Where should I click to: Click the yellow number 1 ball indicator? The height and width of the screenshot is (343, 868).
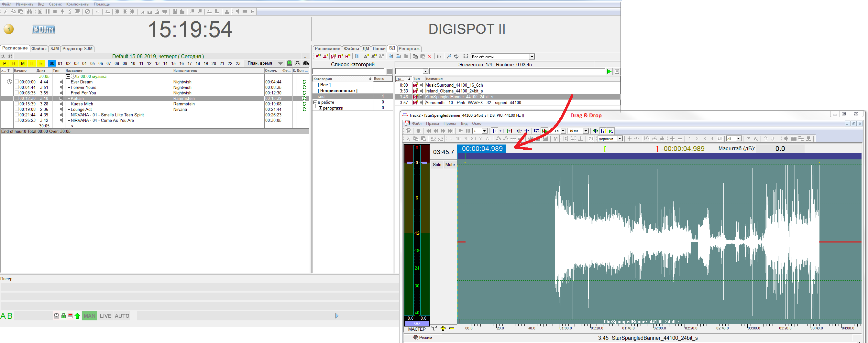9,29
